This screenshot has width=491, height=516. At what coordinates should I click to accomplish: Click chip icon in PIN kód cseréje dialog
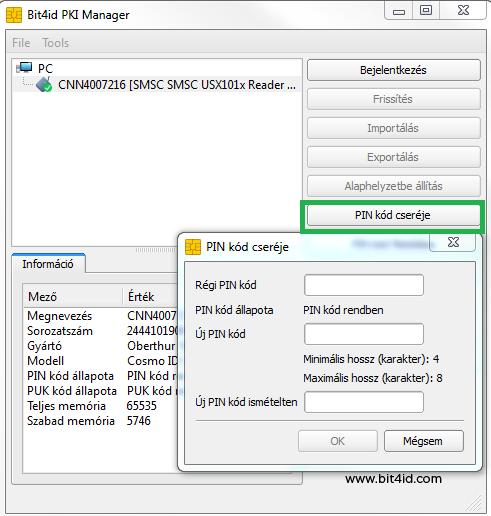[x=193, y=247]
